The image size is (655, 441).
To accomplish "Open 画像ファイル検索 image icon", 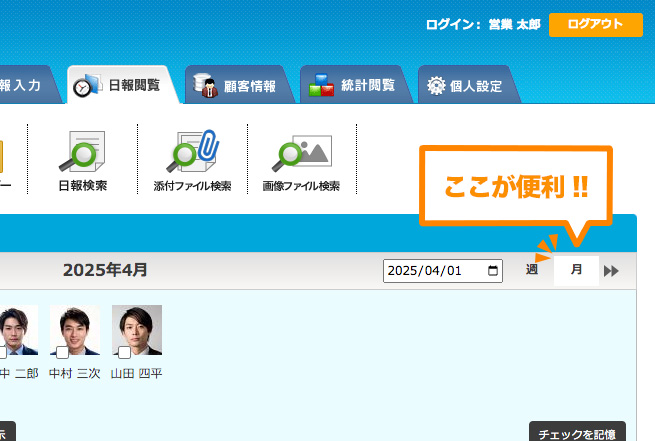I will pos(302,153).
